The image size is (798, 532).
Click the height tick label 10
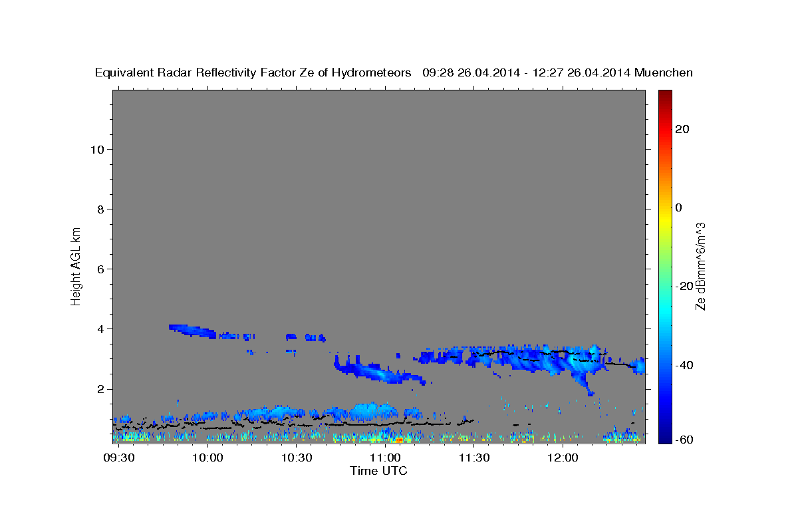(98, 149)
